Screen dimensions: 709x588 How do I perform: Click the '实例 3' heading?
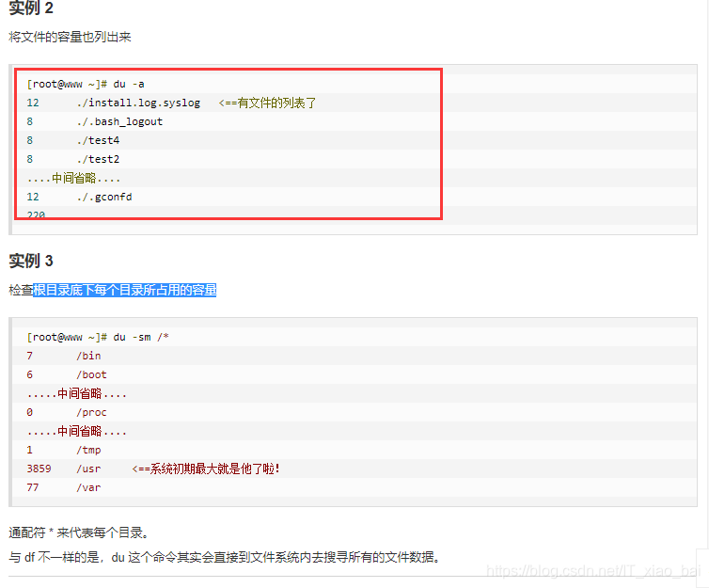31,261
